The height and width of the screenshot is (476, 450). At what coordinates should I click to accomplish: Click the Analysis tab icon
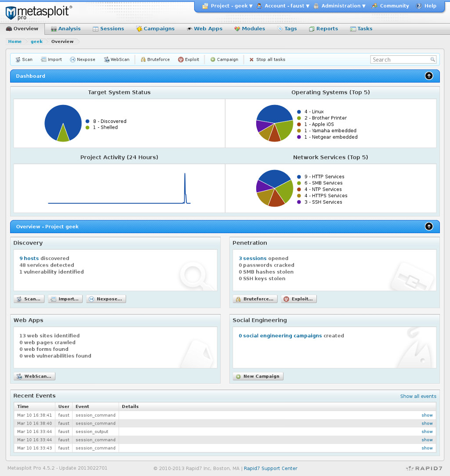pos(54,29)
